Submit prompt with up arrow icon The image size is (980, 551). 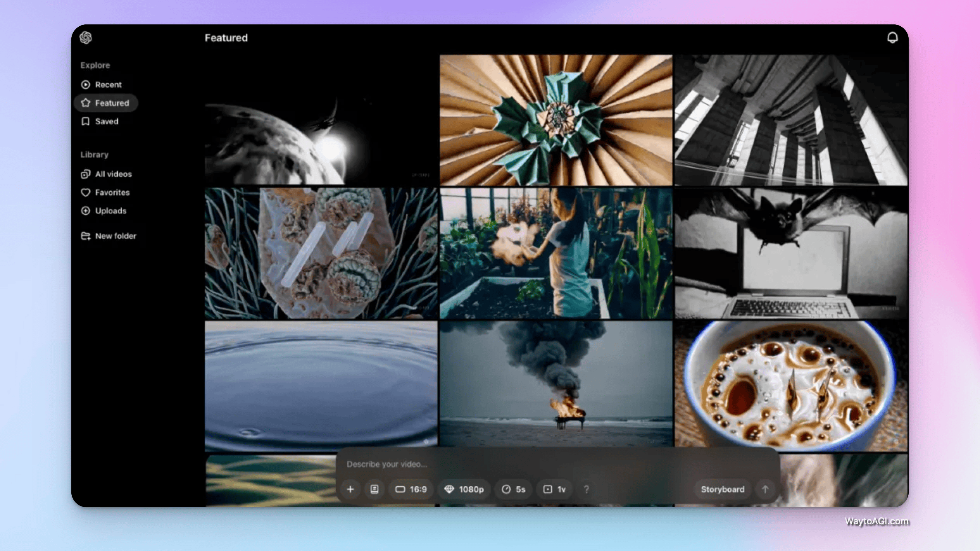(x=765, y=489)
